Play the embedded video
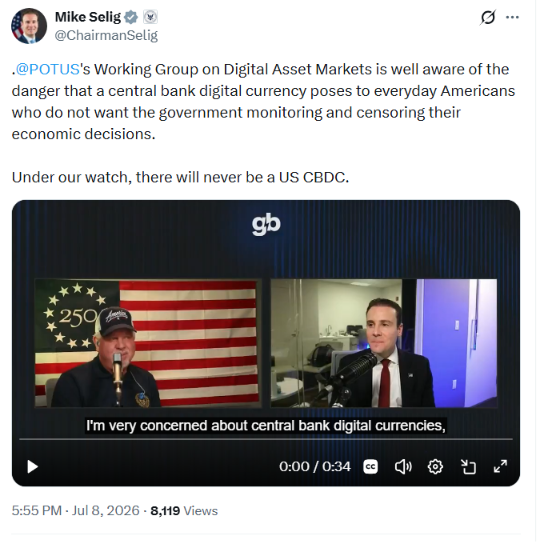Viewport: 537px width, 542px height. (32, 467)
